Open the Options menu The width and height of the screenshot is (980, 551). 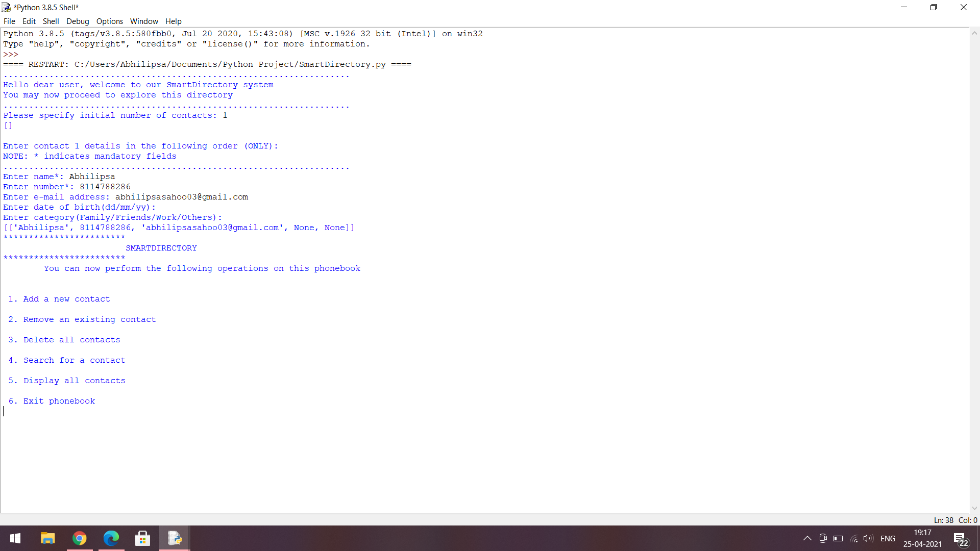(x=109, y=21)
